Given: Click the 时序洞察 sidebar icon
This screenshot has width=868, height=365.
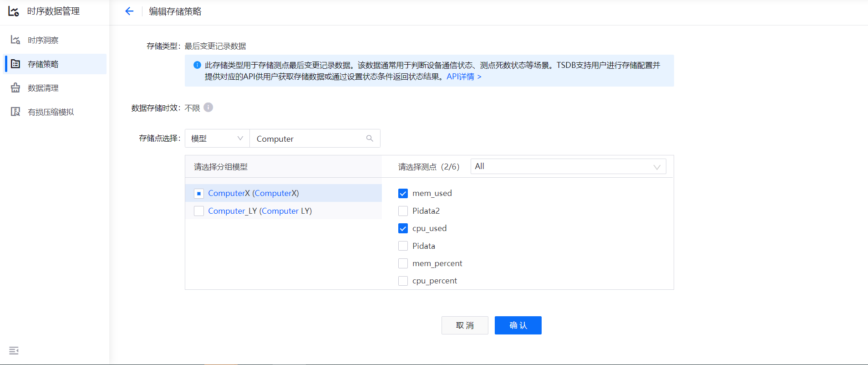Looking at the screenshot, I should (15, 40).
